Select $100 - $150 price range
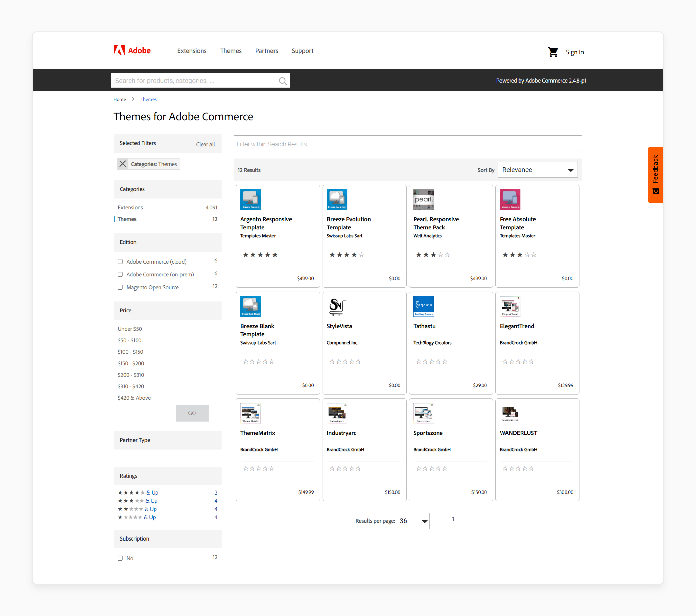The image size is (696, 616). 130,352
